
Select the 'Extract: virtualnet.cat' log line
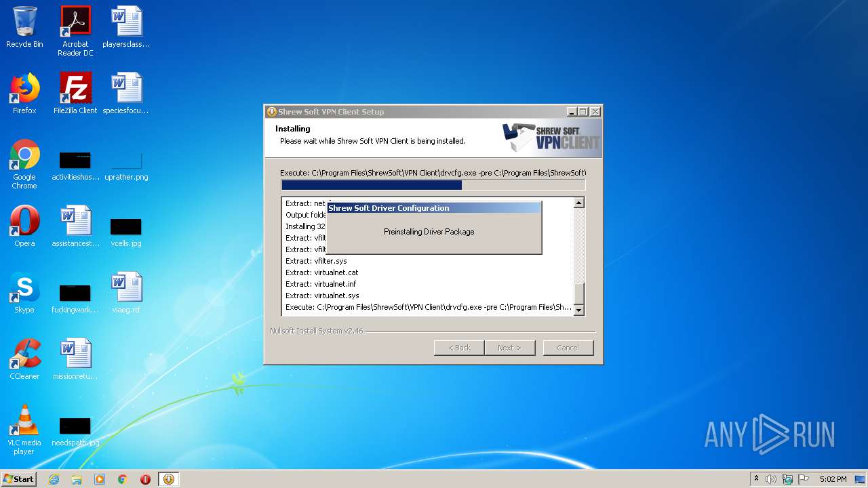321,272
